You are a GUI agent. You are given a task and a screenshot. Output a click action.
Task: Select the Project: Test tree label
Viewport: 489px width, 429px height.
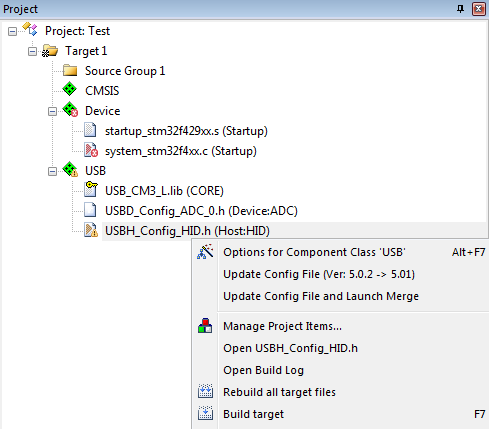coord(77,31)
